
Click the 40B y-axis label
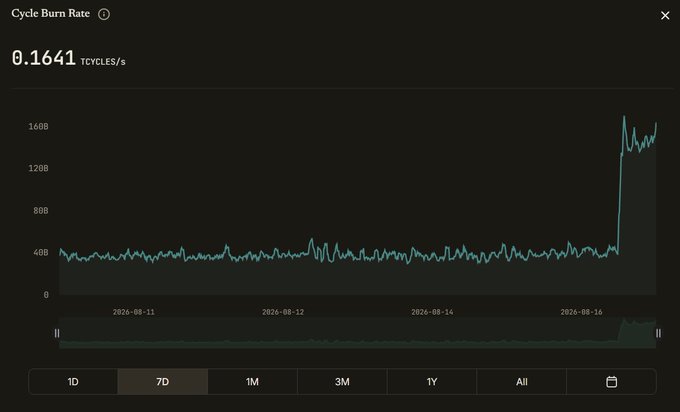(41, 252)
